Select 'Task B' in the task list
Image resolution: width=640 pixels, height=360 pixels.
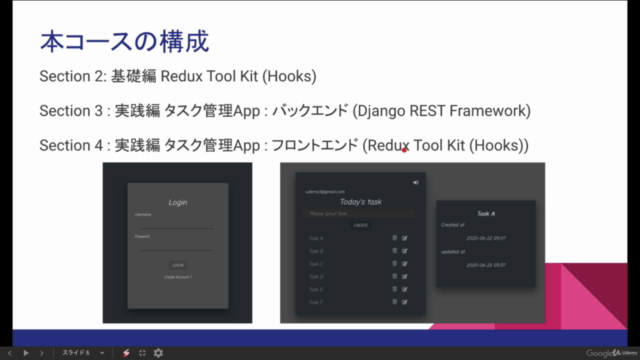click(316, 251)
